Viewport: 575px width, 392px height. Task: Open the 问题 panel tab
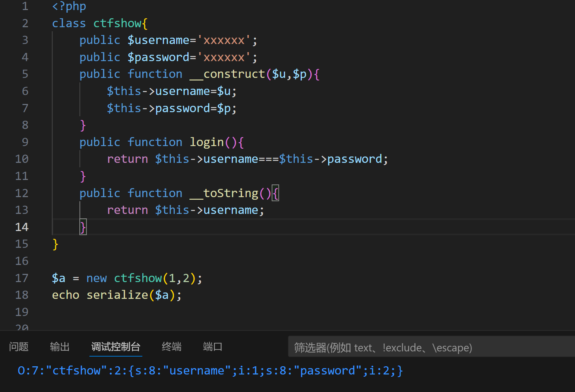(x=19, y=347)
